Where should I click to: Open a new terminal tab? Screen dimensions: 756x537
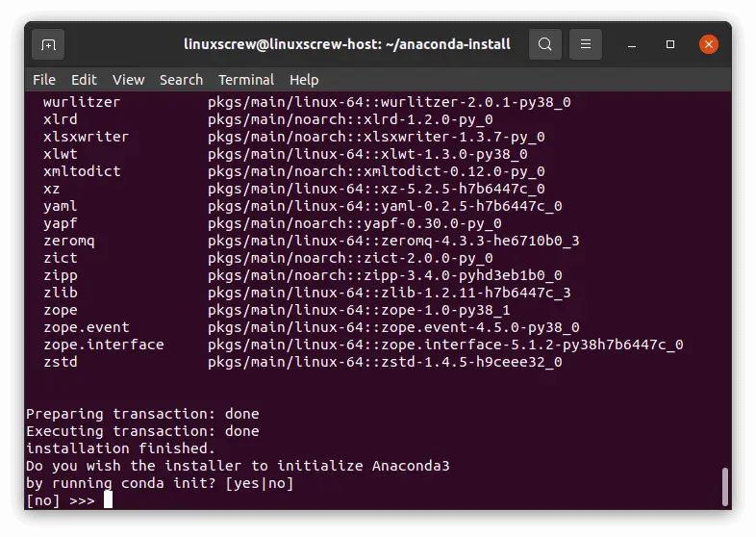click(x=48, y=44)
